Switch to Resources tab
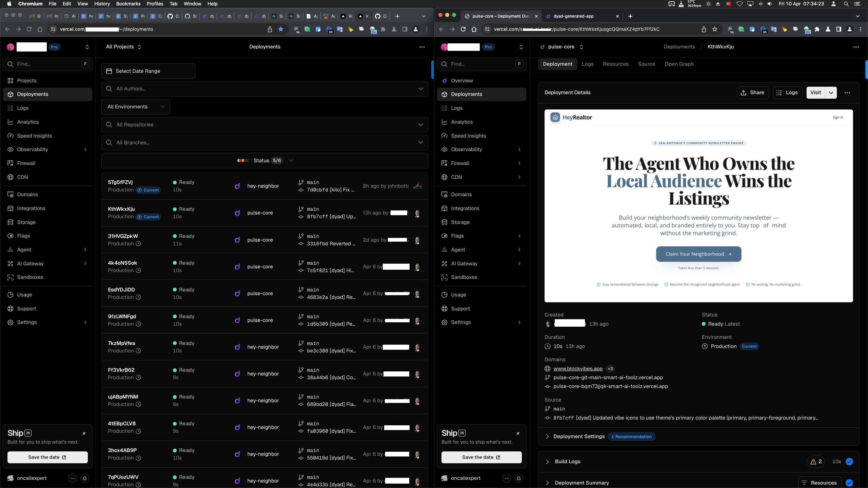The height and width of the screenshot is (488, 868). coord(616,64)
